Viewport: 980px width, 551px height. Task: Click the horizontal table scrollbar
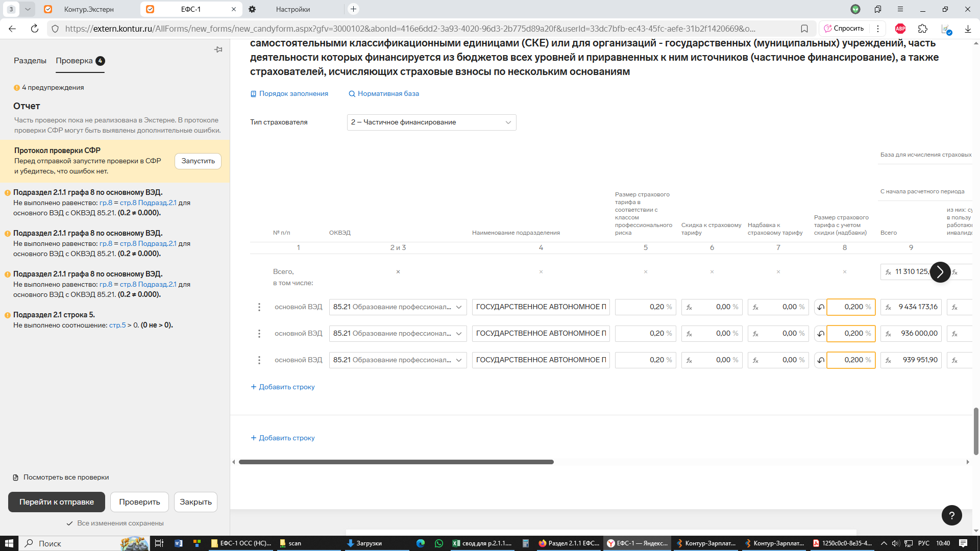pyautogui.click(x=396, y=462)
